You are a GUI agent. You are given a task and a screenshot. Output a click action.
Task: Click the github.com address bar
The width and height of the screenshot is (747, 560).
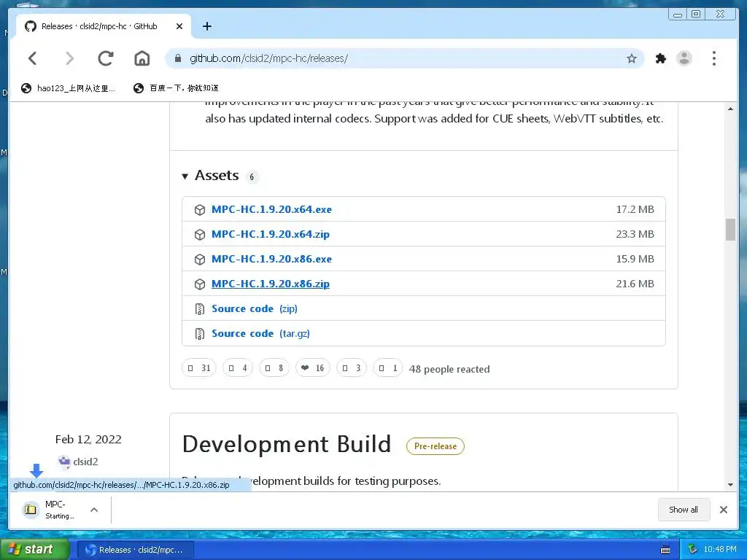click(x=405, y=58)
